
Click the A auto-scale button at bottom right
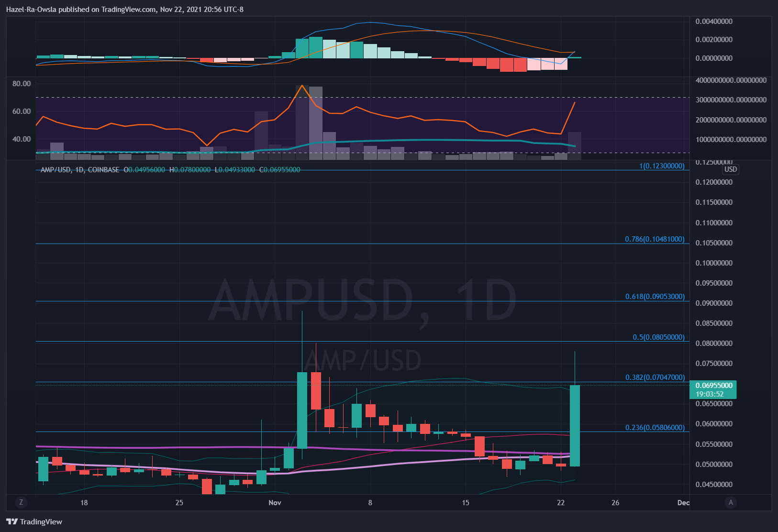click(730, 502)
